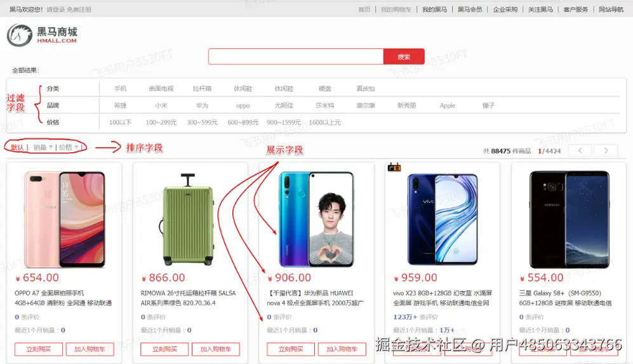
Task: Sort results by 价格 dropdown arrow
Action: tap(76, 148)
